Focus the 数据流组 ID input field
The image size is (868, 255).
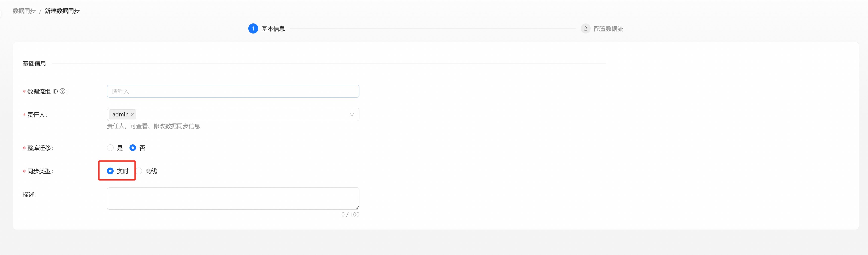tap(233, 91)
